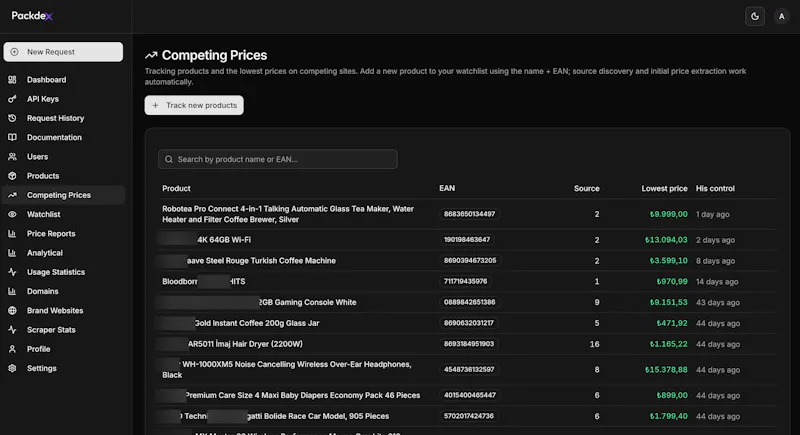Click the New Request button

coord(63,52)
